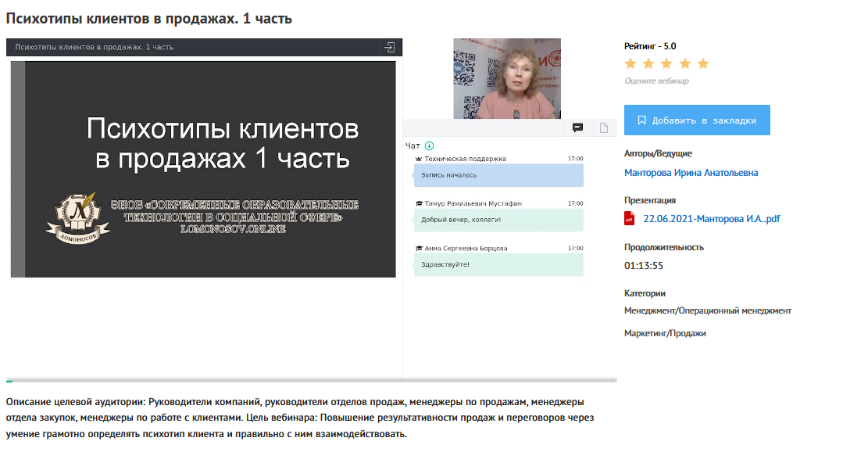Open author link Манторова Ирина Анатольевна
The image size is (868, 452).
(691, 173)
